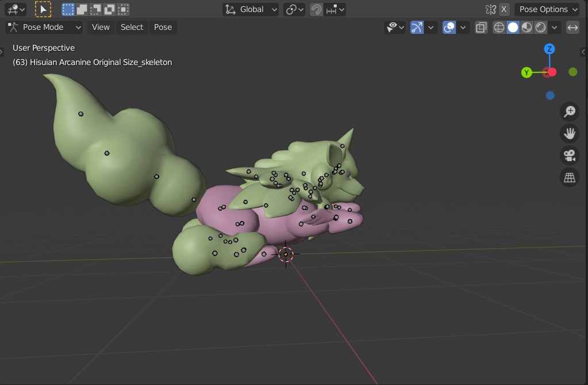Open the Select menu
The width and height of the screenshot is (588, 385).
[132, 28]
